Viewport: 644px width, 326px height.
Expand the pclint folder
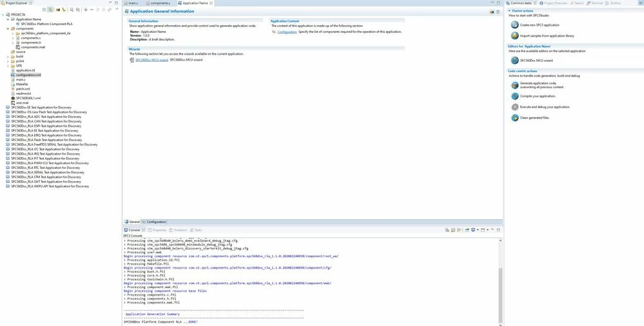(x=8, y=61)
